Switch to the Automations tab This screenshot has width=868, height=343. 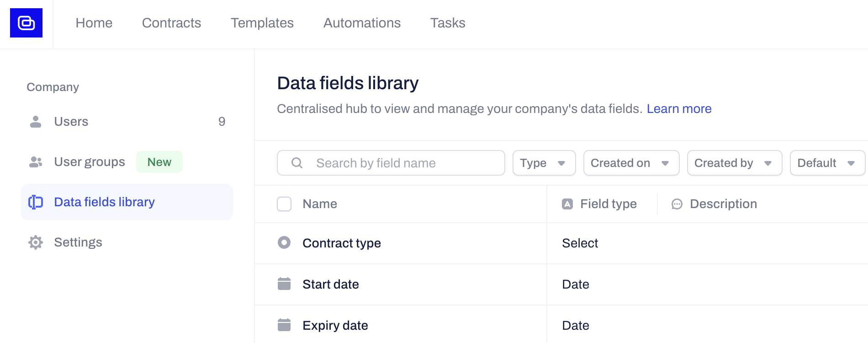point(362,23)
